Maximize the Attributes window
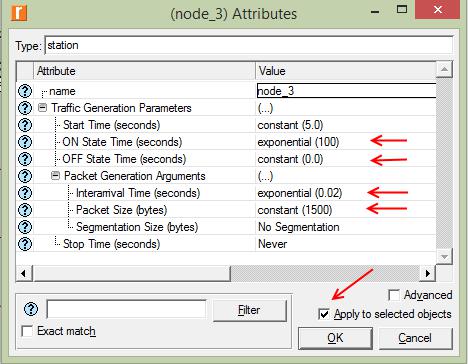This screenshot has height=364, width=468. (402, 9)
